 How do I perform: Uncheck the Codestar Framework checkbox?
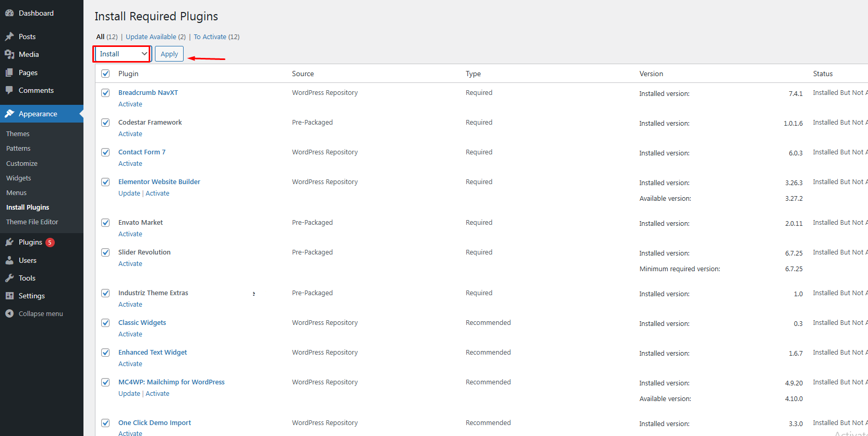pyautogui.click(x=105, y=123)
